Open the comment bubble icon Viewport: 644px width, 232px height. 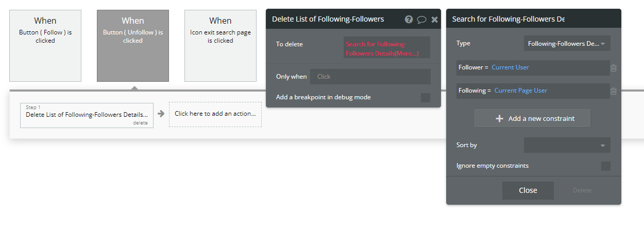coord(421,20)
